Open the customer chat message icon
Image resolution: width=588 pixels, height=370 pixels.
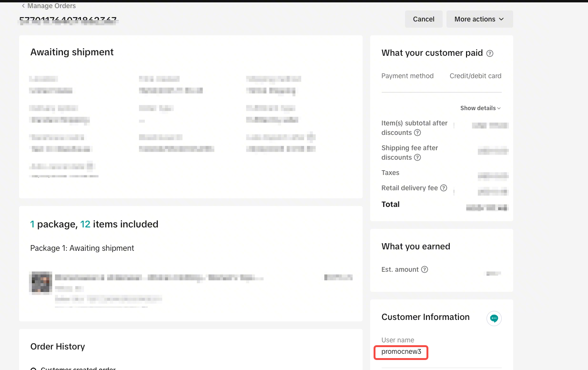494,319
